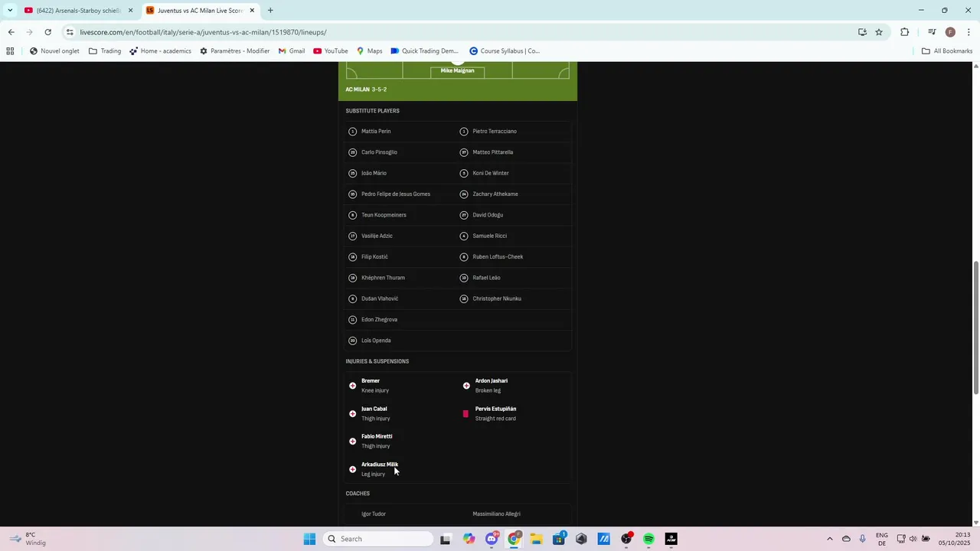Open the Chrome profile avatar
Image resolution: width=980 pixels, height=551 pixels.
pos(950,32)
